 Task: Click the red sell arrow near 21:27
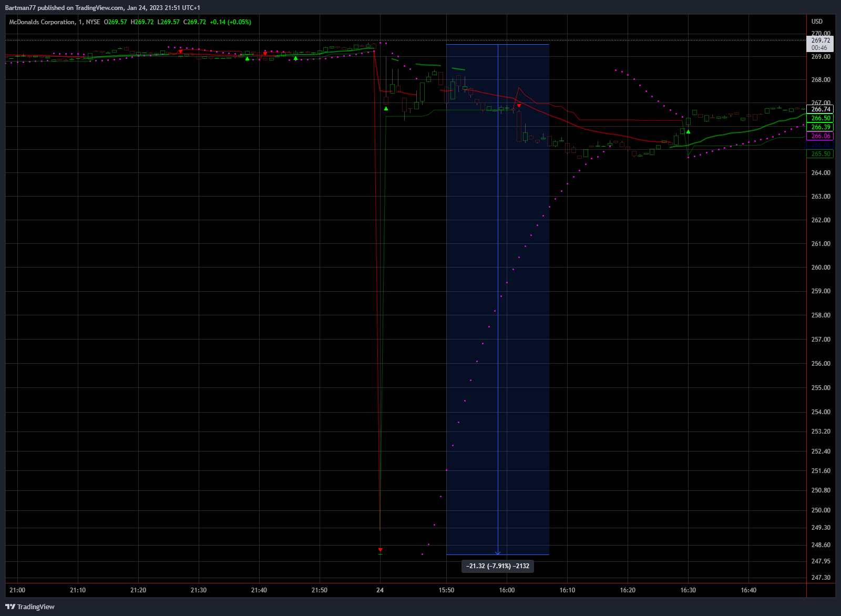(181, 52)
